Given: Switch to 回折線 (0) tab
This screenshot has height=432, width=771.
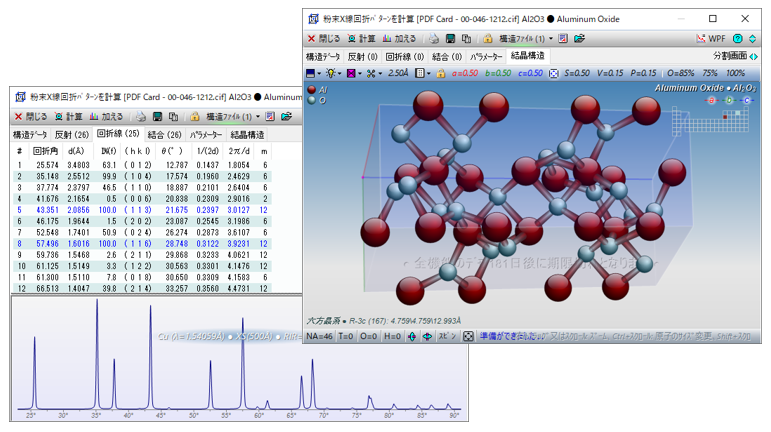Looking at the screenshot, I should coord(404,57).
